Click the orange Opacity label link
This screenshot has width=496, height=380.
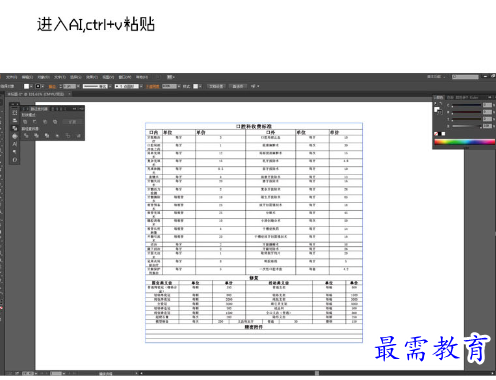coord(153,87)
